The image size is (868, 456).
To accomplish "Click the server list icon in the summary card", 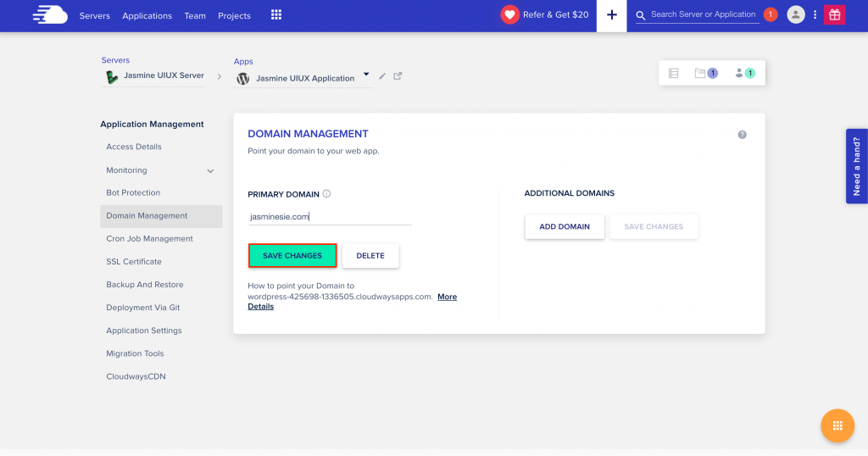I will click(x=673, y=73).
